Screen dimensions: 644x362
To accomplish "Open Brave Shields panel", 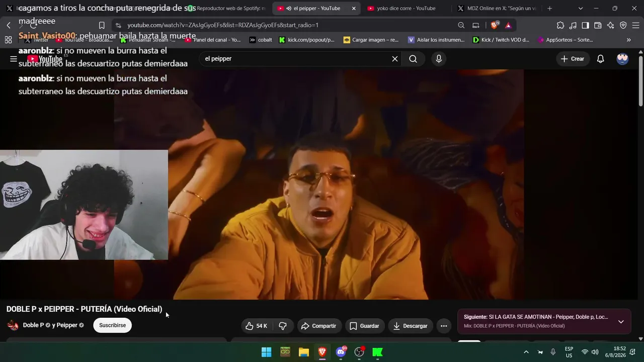I will (495, 25).
